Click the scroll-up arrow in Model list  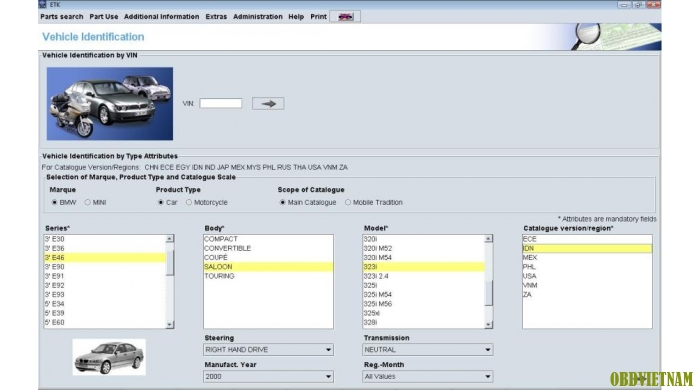(488, 239)
